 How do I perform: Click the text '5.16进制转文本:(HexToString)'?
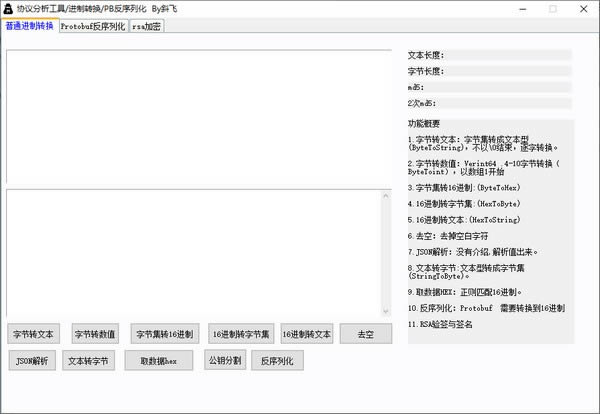[464, 220]
